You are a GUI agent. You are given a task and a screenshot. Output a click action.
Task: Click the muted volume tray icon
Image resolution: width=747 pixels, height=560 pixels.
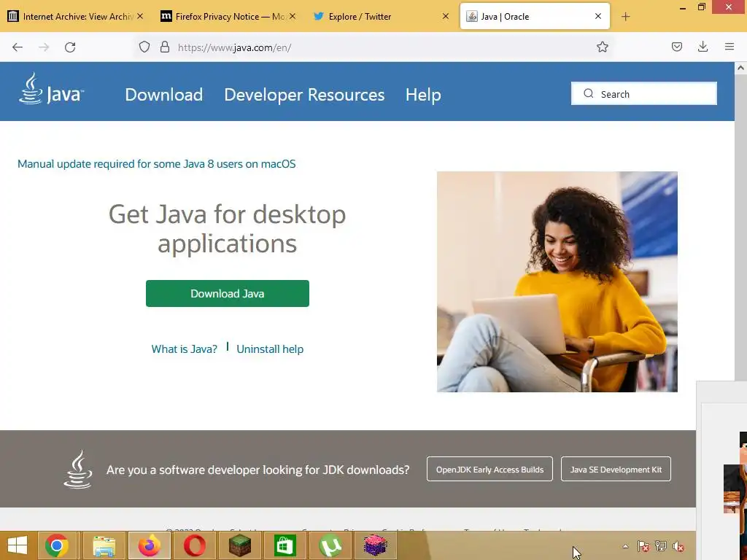(678, 546)
